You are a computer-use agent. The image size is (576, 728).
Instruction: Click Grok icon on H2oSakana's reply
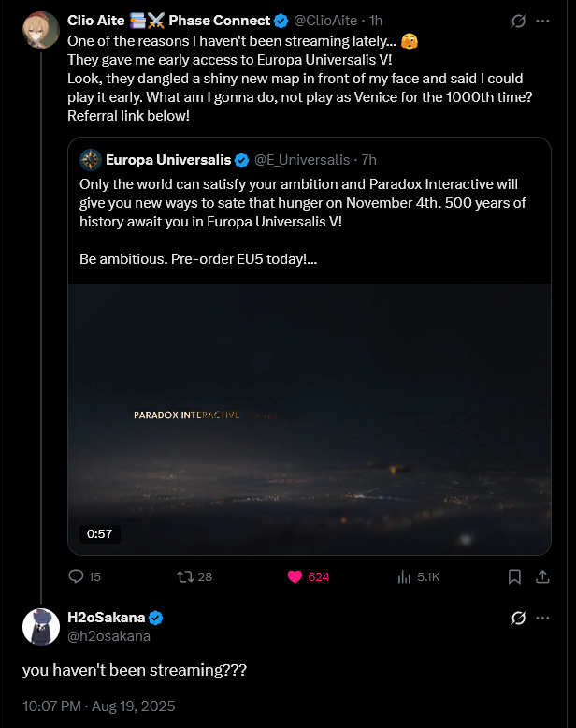tap(515, 619)
